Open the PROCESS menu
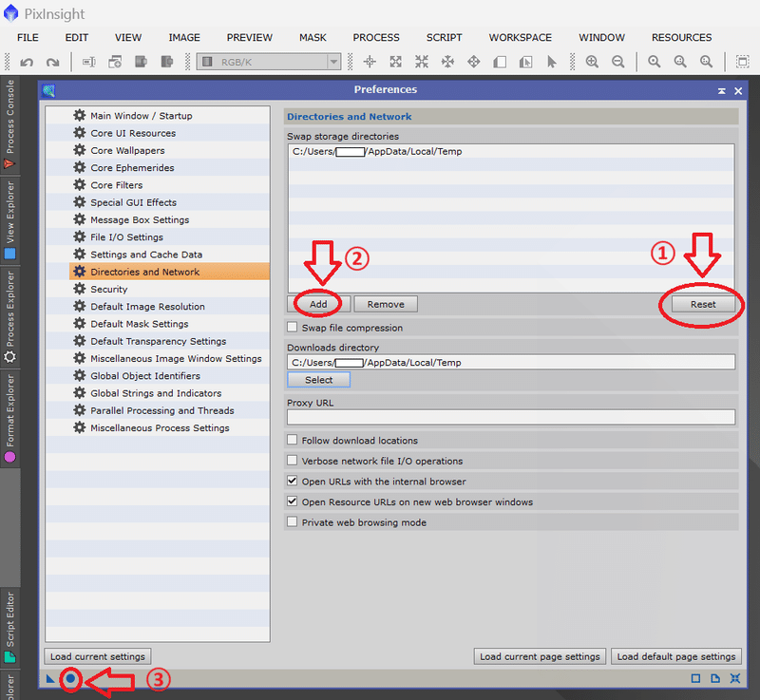The height and width of the screenshot is (700, 760). pyautogui.click(x=376, y=37)
